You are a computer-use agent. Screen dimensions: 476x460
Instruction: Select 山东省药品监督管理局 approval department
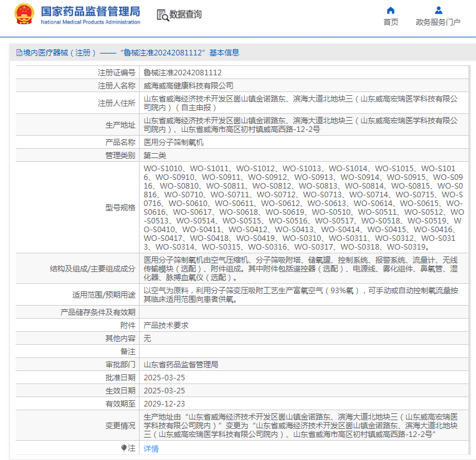(181, 365)
